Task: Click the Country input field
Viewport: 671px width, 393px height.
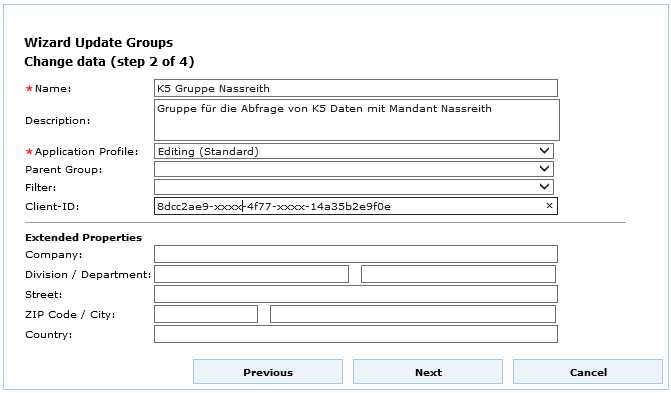Action: [356, 334]
